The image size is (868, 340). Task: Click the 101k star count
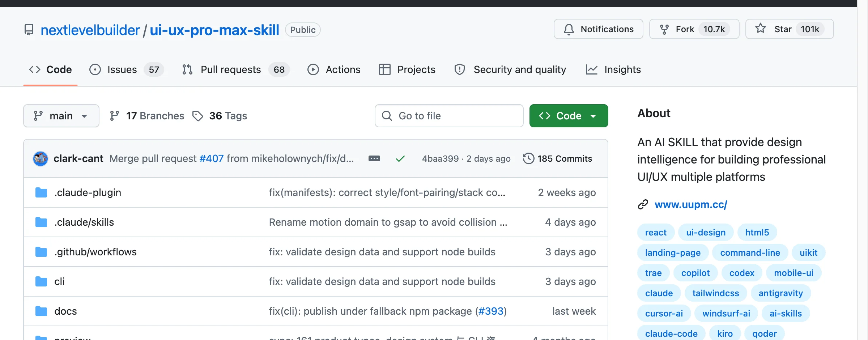point(810,29)
